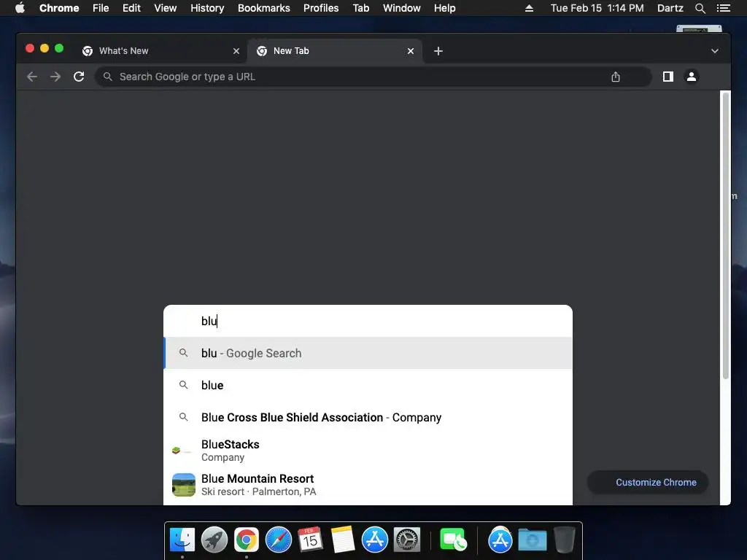Expand the tab search chevron

[715, 51]
